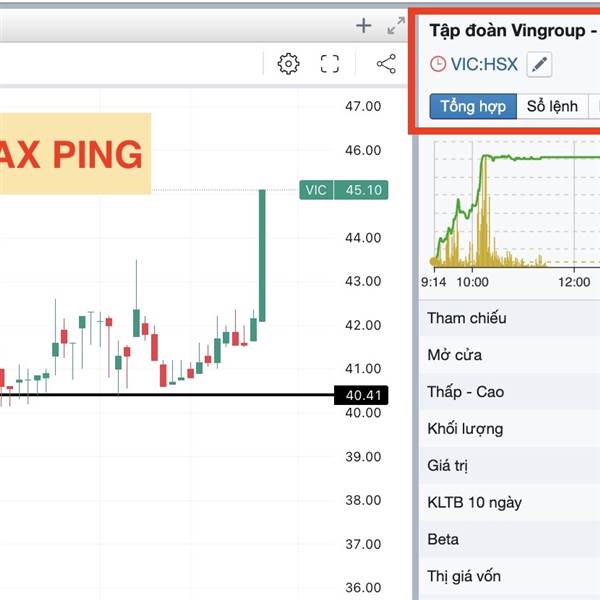Click the MAX PING annotation label
The image size is (600, 600).
click(75, 154)
